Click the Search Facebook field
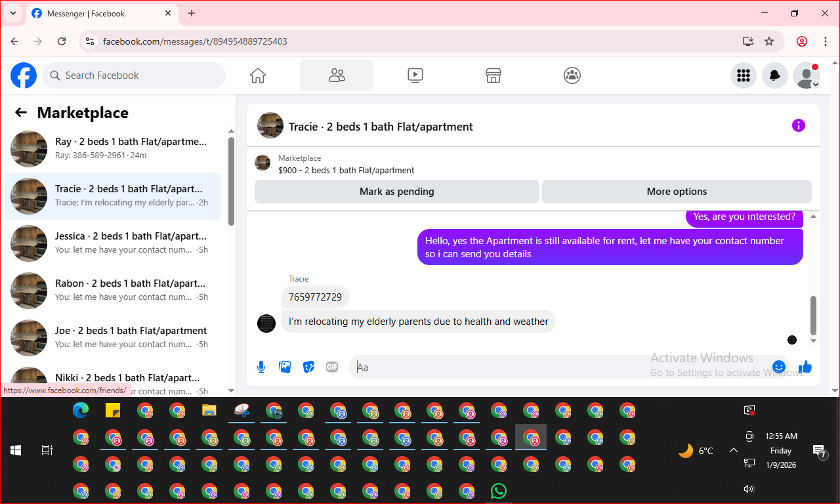840x504 pixels. [x=134, y=75]
